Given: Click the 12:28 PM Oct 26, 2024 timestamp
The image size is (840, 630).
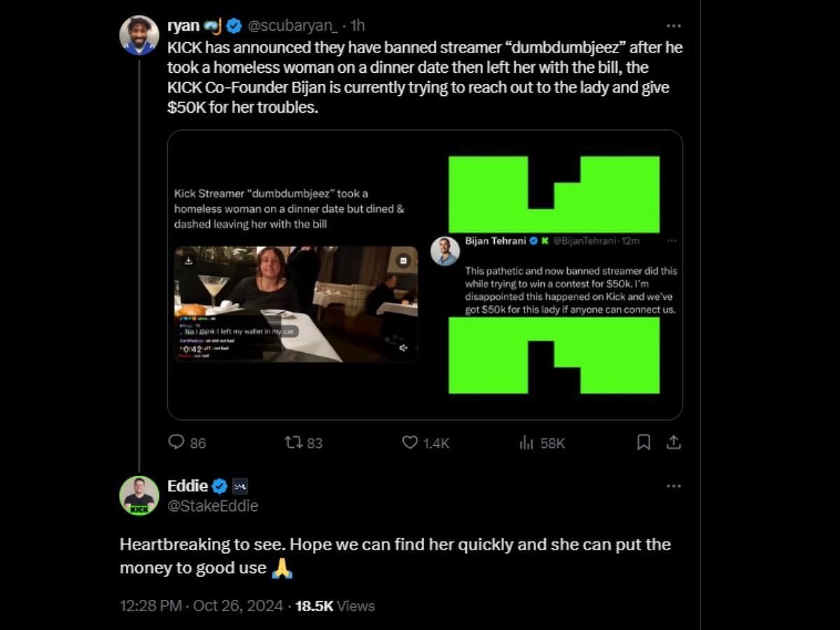Looking at the screenshot, I should coord(202,605).
